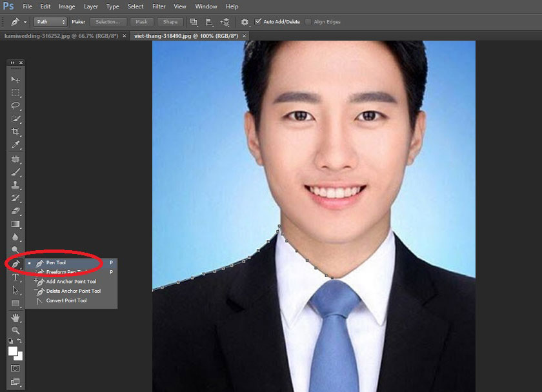The image size is (542, 392).
Task: Toggle the Auto Add/Delete checkbox
Action: click(x=258, y=21)
